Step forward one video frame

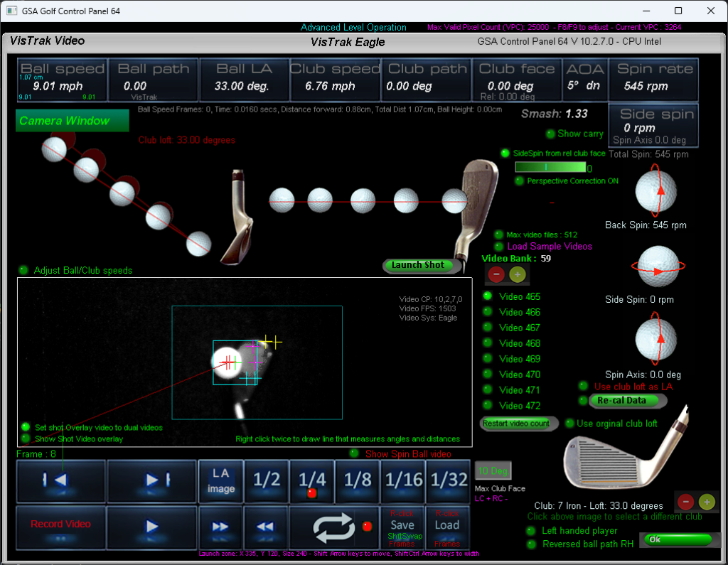(151, 481)
